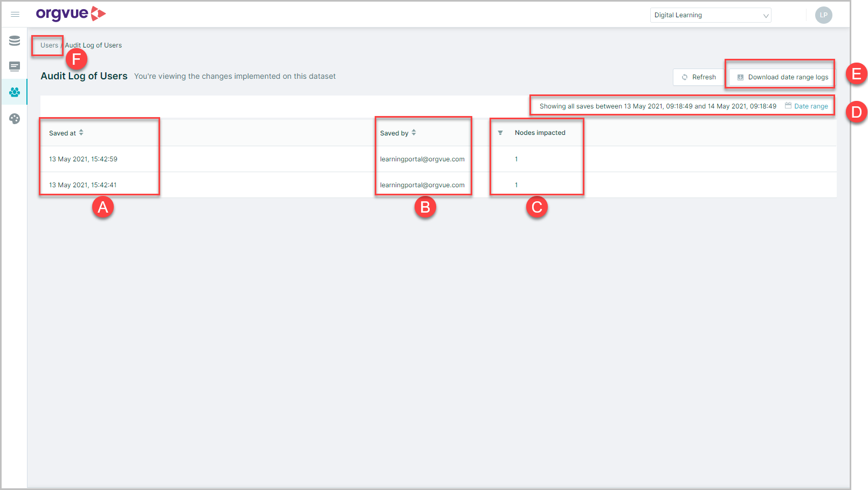Click nodes impacted value for 15:42:41 save
Image resolution: width=868 pixels, height=490 pixels.
(516, 185)
